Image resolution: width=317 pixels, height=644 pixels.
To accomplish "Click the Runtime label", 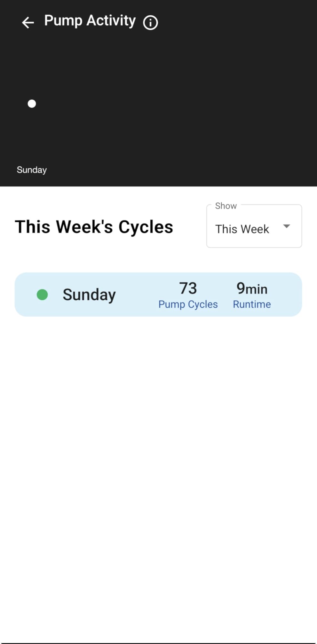I will point(252,304).
